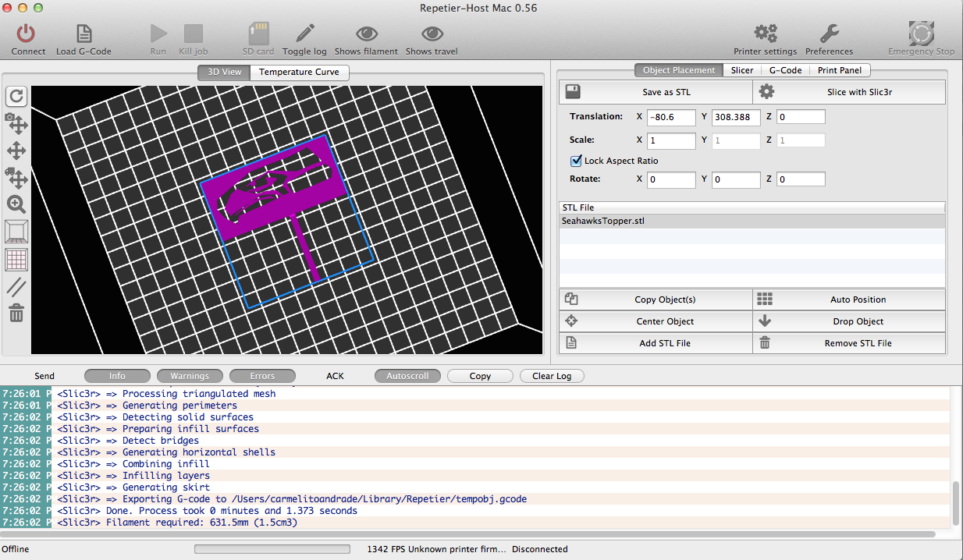This screenshot has height=560, width=963.
Task: Click Drop Object button
Action: click(849, 321)
